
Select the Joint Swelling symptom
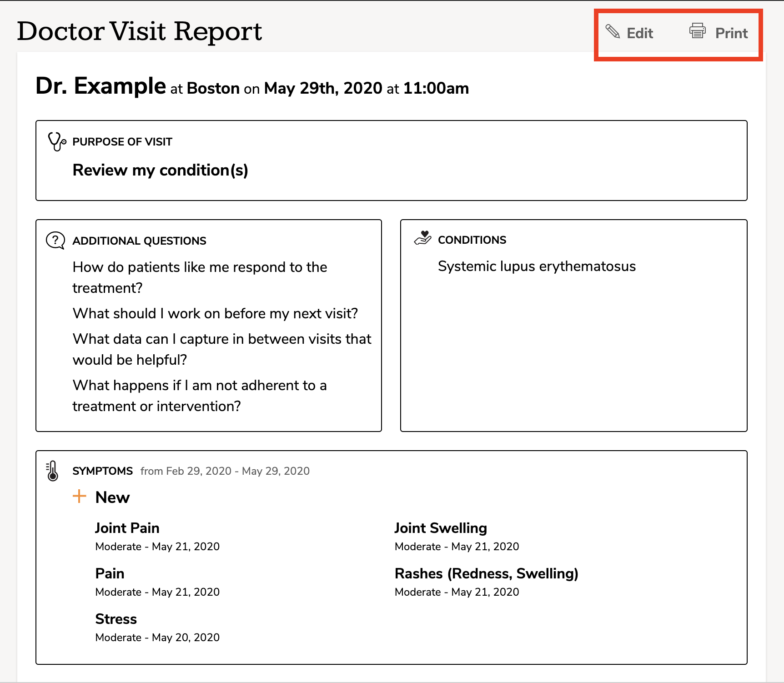pyautogui.click(x=441, y=528)
